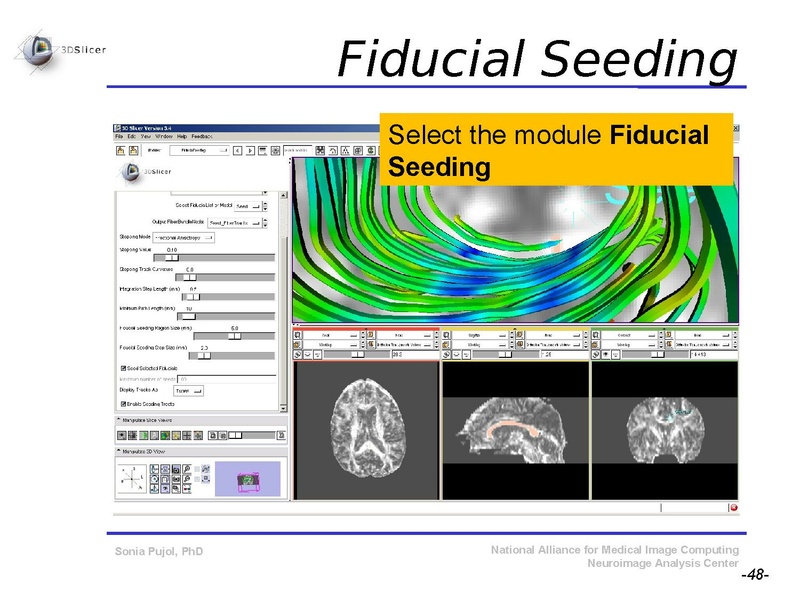800x600 pixels.
Task: Click the conventional layout view icon
Action: (x=262, y=149)
